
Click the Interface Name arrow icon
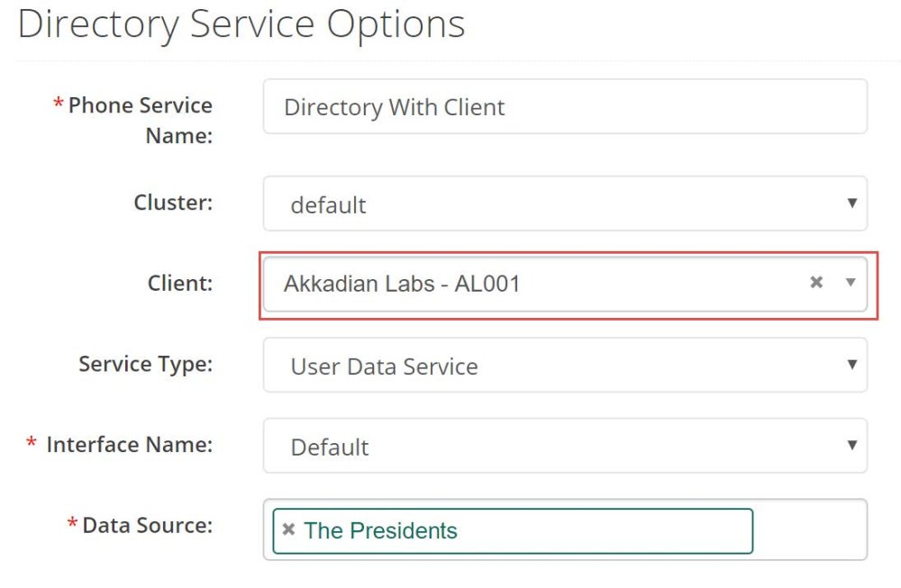pos(851,445)
